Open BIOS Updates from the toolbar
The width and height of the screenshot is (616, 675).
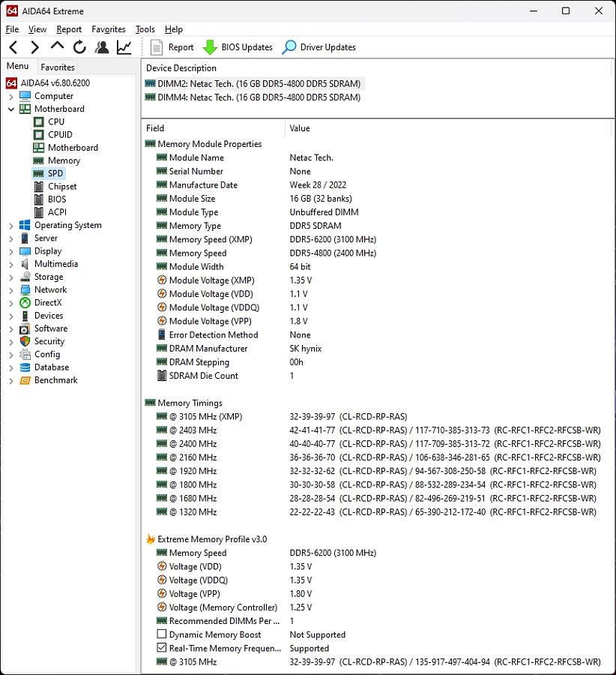click(x=238, y=47)
